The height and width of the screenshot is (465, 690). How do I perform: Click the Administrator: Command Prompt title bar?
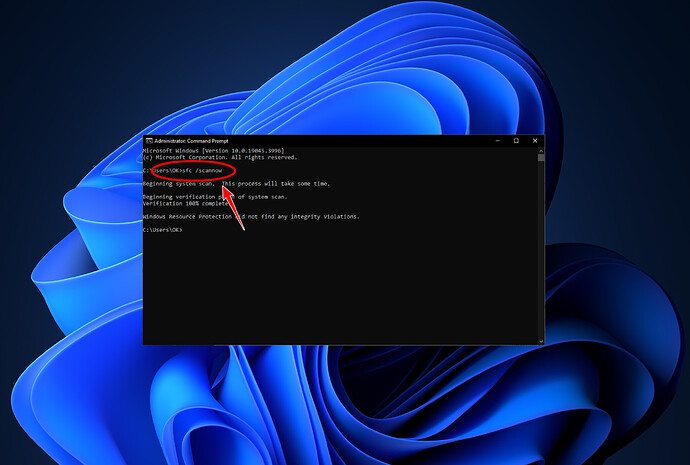coord(300,141)
